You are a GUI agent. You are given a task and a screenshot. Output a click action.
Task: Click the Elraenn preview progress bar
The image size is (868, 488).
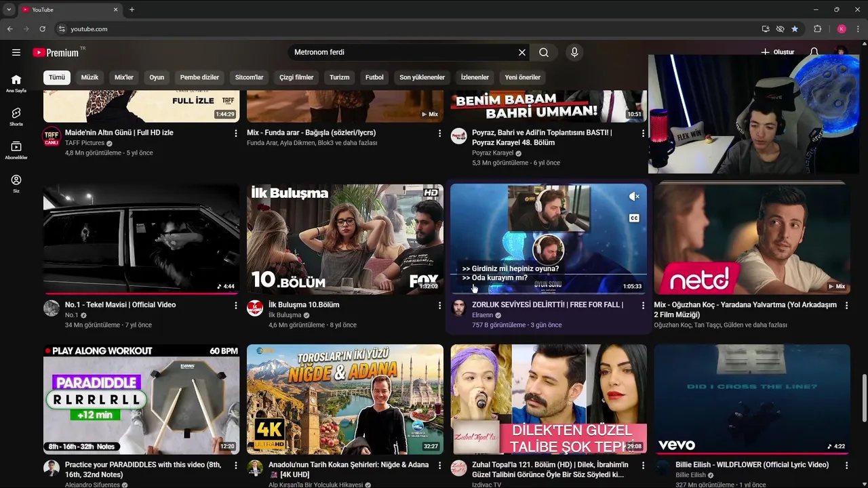[x=549, y=293]
